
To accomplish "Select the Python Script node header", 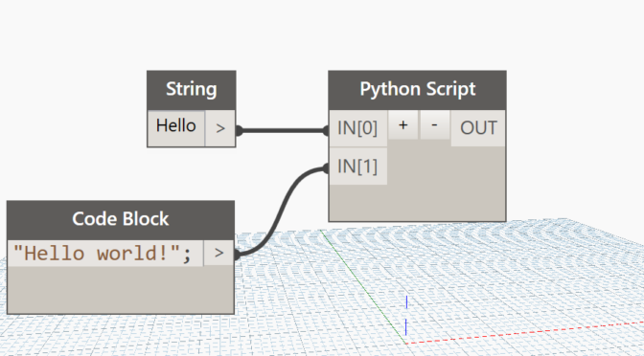I will (417, 90).
